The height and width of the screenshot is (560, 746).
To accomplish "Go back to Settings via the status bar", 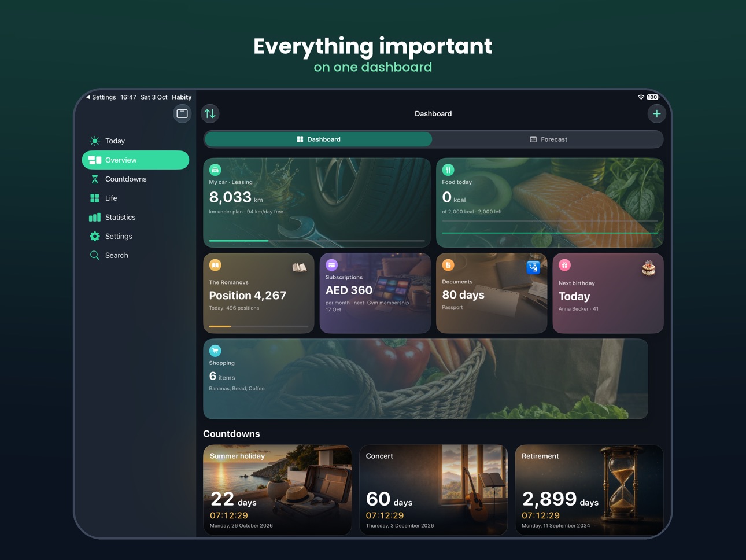I will (x=101, y=97).
